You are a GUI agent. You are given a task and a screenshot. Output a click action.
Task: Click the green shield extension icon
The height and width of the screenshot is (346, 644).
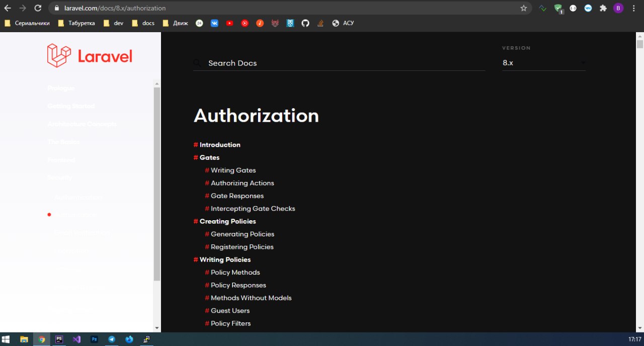pos(558,9)
